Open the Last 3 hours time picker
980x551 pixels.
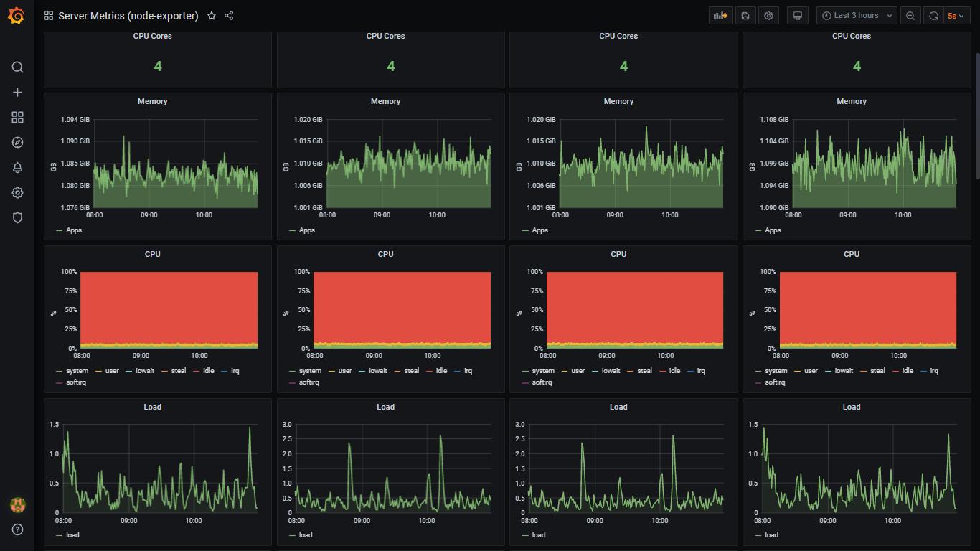click(856, 15)
